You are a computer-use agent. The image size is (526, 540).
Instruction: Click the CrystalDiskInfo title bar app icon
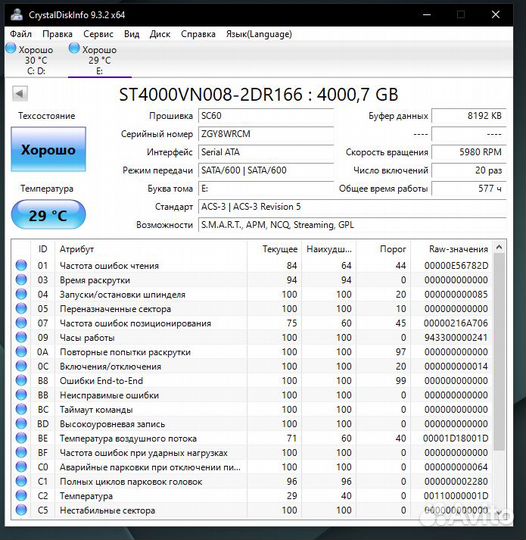tap(17, 14)
